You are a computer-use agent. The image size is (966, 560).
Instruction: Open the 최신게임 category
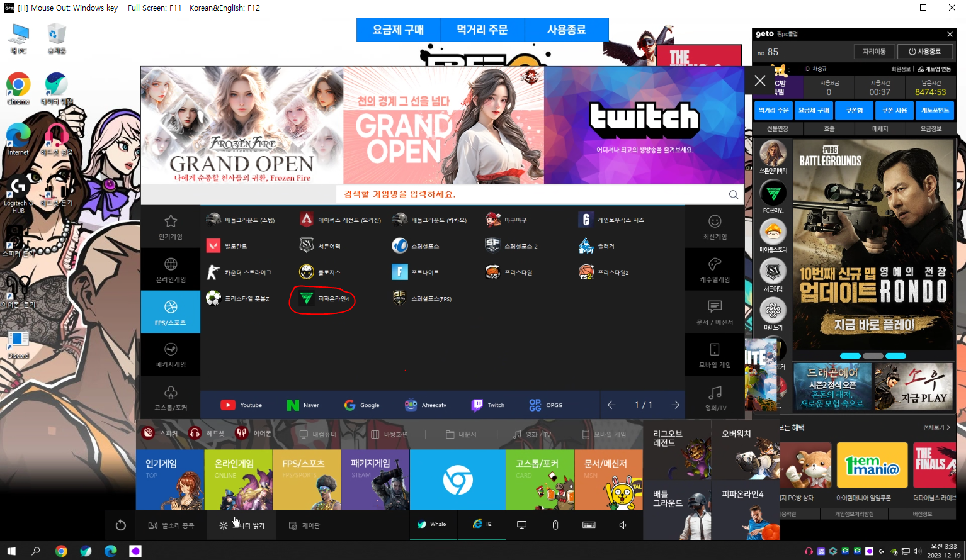tap(715, 227)
